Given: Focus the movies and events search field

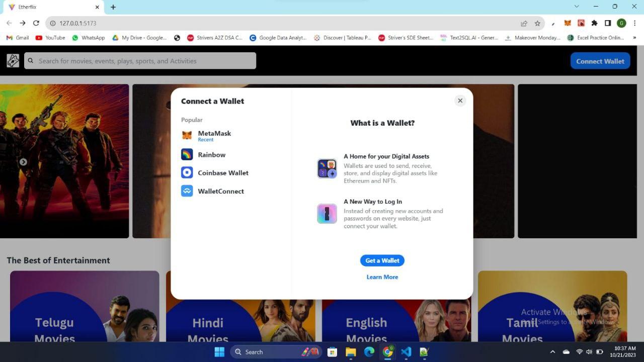Looking at the screenshot, I should [x=140, y=61].
